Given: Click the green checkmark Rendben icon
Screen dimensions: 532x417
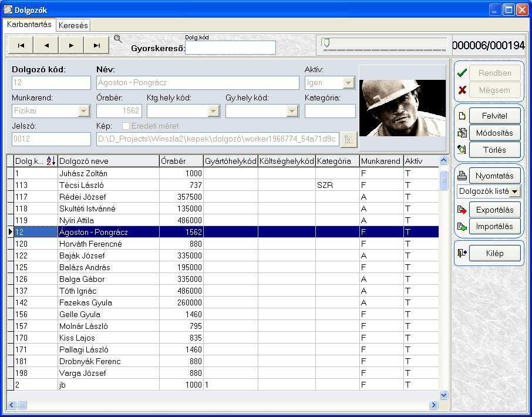Looking at the screenshot, I should click(x=462, y=73).
